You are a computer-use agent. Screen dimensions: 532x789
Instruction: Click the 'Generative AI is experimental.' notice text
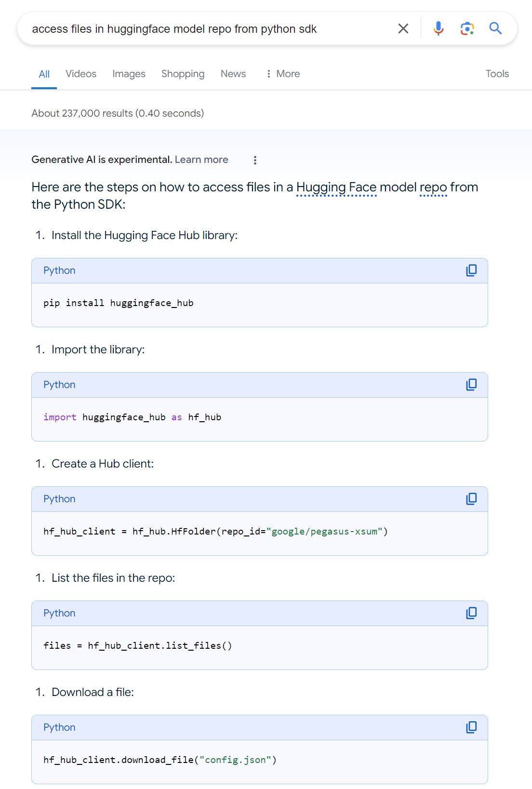pyautogui.click(x=102, y=160)
